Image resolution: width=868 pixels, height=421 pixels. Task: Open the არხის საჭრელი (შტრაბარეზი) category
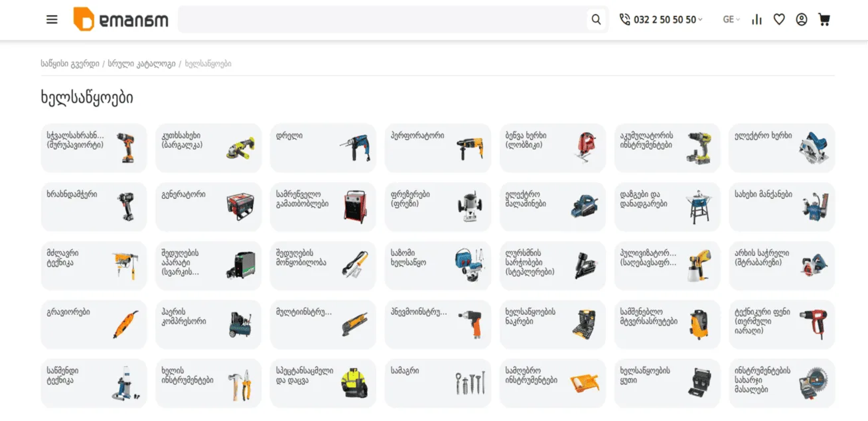pos(782,266)
